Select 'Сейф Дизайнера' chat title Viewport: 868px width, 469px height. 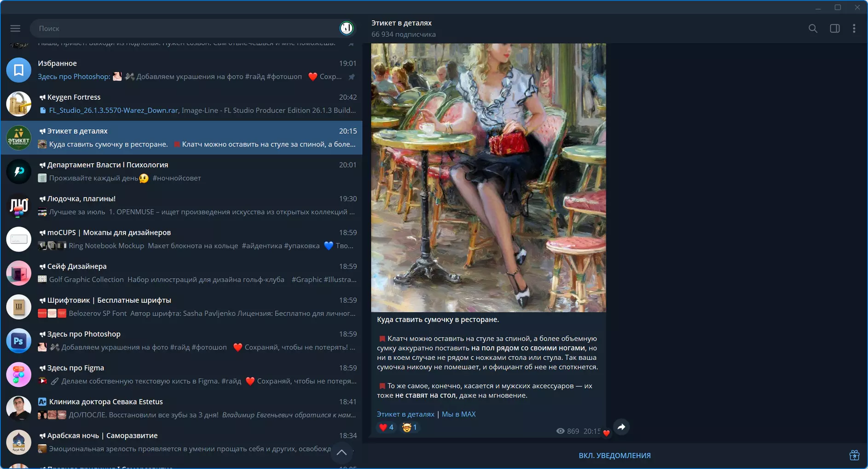[x=77, y=267]
